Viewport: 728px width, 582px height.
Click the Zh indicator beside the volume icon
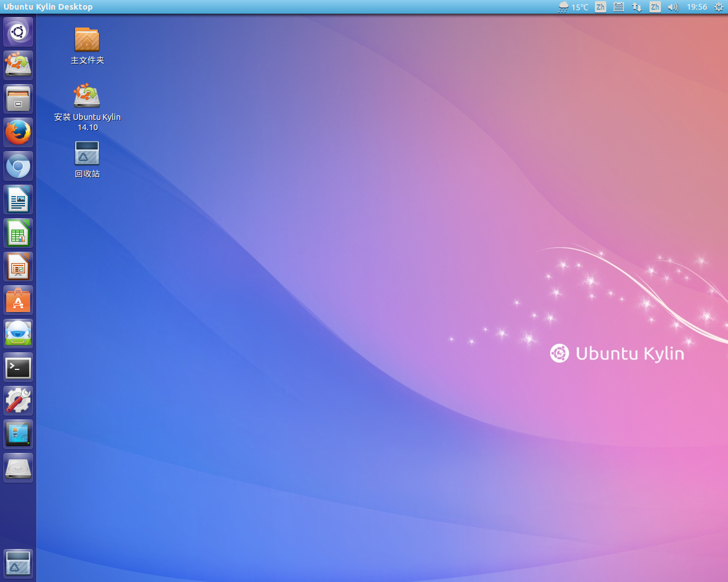point(655,7)
